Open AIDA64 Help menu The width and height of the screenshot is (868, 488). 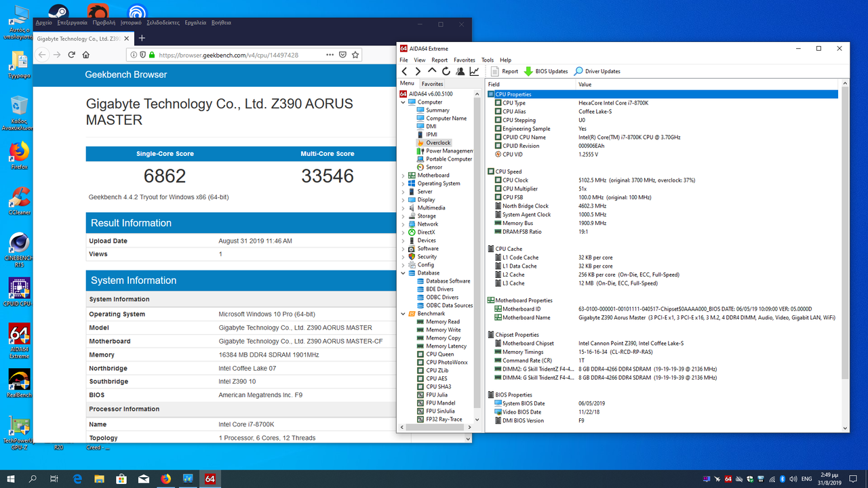tap(505, 60)
